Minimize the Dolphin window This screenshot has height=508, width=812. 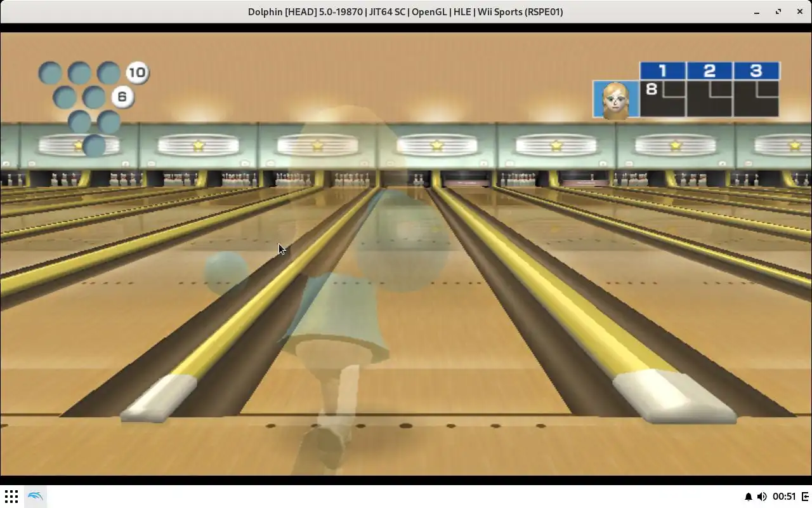(757, 11)
